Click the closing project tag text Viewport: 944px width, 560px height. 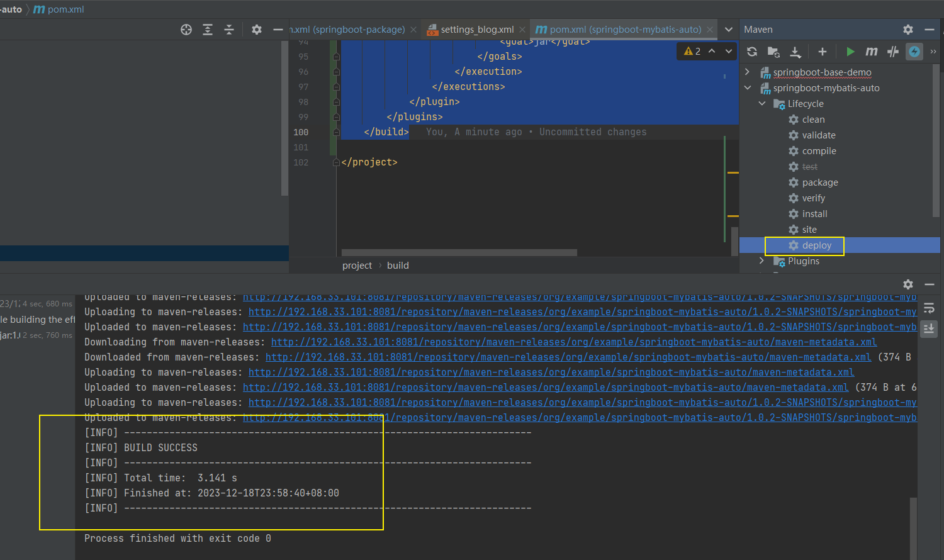click(x=369, y=162)
